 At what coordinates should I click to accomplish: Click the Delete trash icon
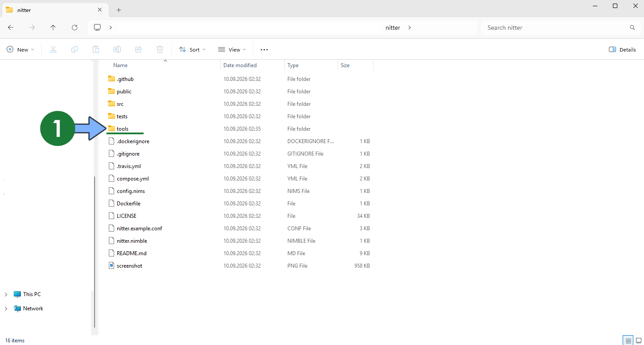[x=160, y=49]
